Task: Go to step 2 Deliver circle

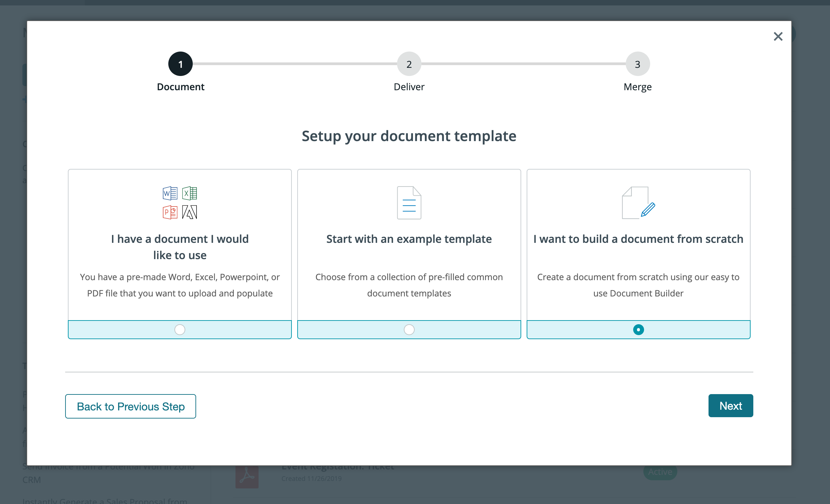Action: 409,64
